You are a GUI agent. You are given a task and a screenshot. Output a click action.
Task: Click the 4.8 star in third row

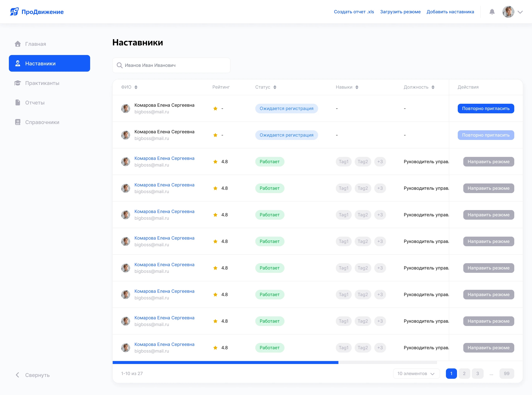point(215,162)
